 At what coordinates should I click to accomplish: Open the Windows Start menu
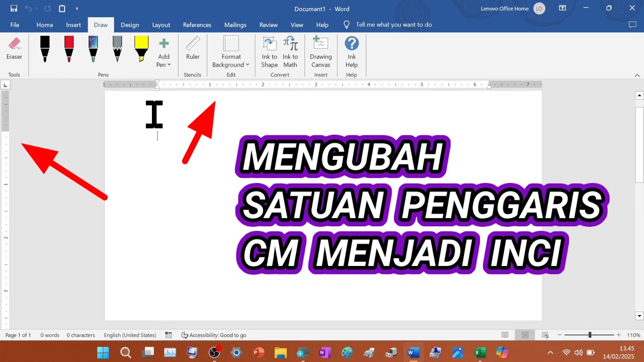[x=103, y=352]
